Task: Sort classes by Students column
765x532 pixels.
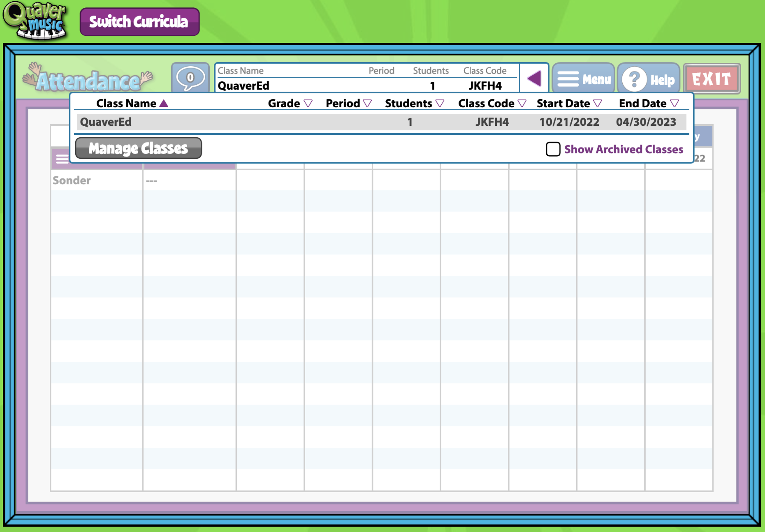Action: (415, 103)
